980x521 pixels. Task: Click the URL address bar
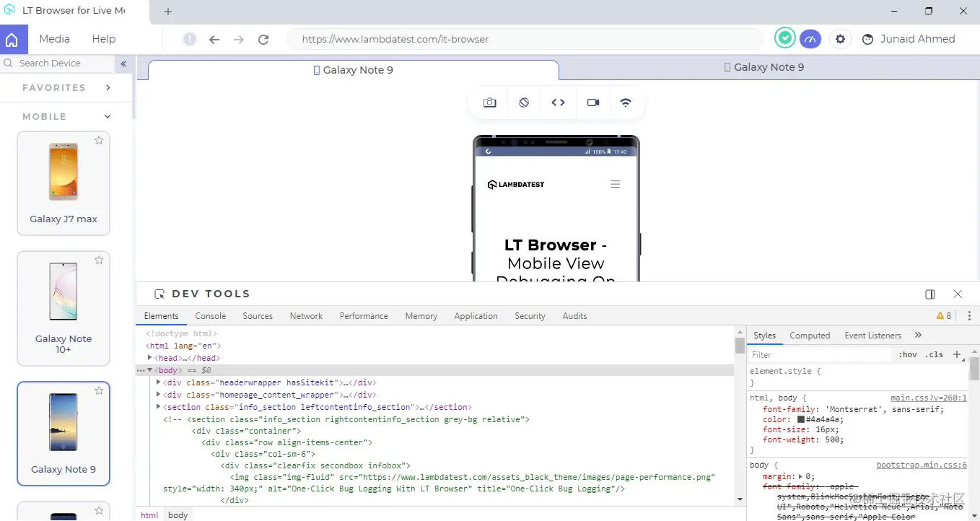(x=525, y=39)
